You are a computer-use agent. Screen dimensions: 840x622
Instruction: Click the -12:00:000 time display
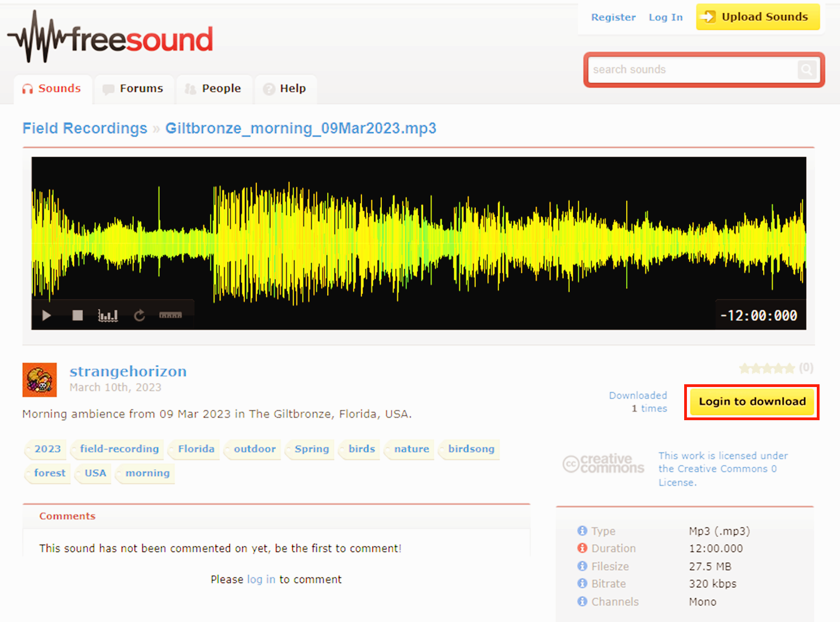[758, 315]
